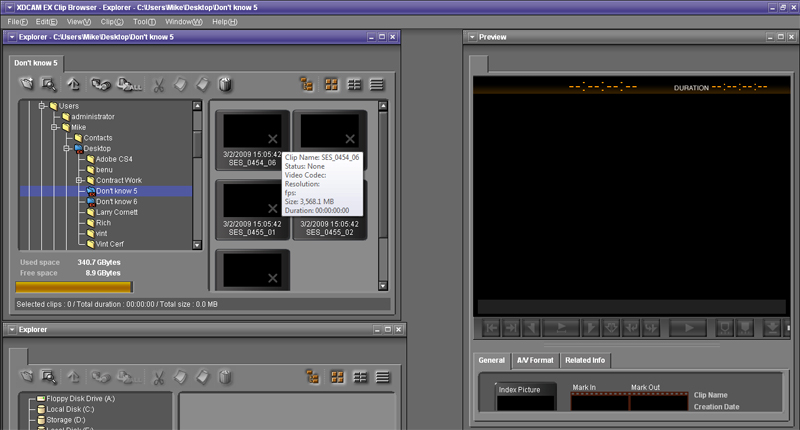Image resolution: width=800 pixels, height=430 pixels.
Task: Select the Larry Cornett folder
Action: point(117,212)
